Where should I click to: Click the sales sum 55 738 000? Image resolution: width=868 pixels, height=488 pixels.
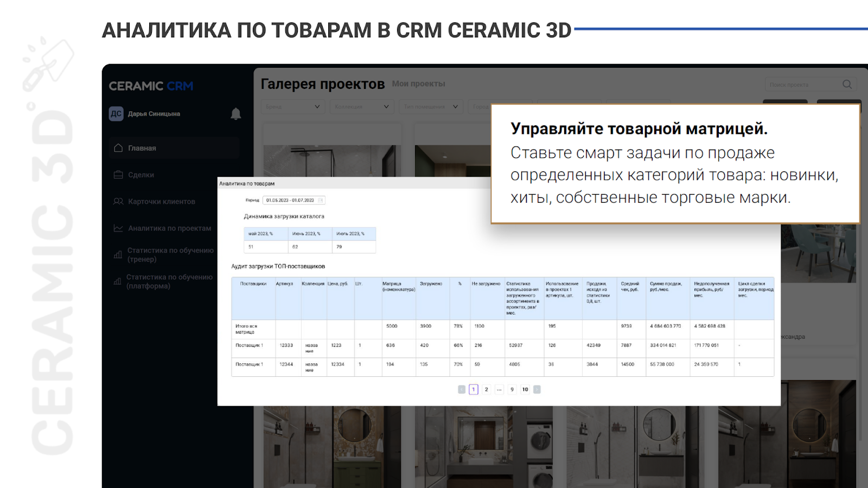coord(662,364)
